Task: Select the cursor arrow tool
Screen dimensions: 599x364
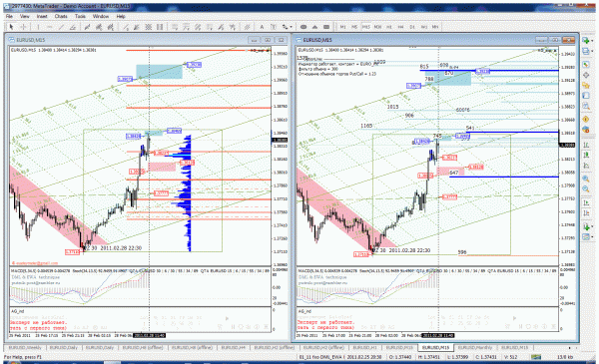Action: 11,27
